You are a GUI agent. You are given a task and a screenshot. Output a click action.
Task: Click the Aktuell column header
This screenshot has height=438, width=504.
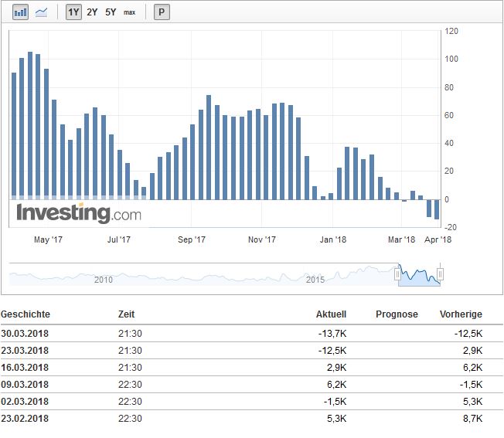click(331, 314)
